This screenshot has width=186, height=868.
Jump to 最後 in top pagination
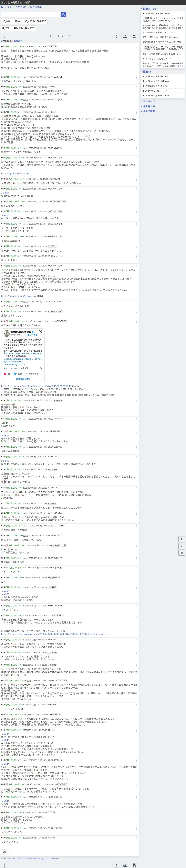(134, 36)
